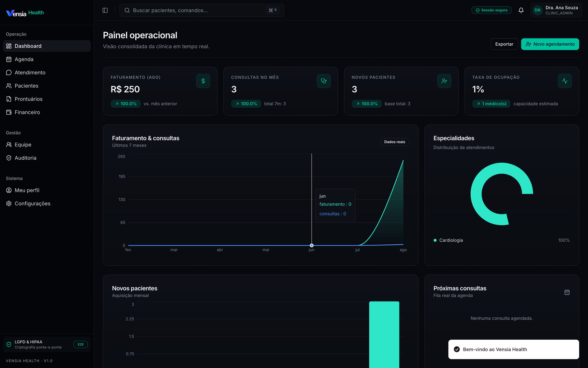Screen dimensions: 588x368
Task: Click the ⌘K shortcut badge
Action: tap(273, 10)
